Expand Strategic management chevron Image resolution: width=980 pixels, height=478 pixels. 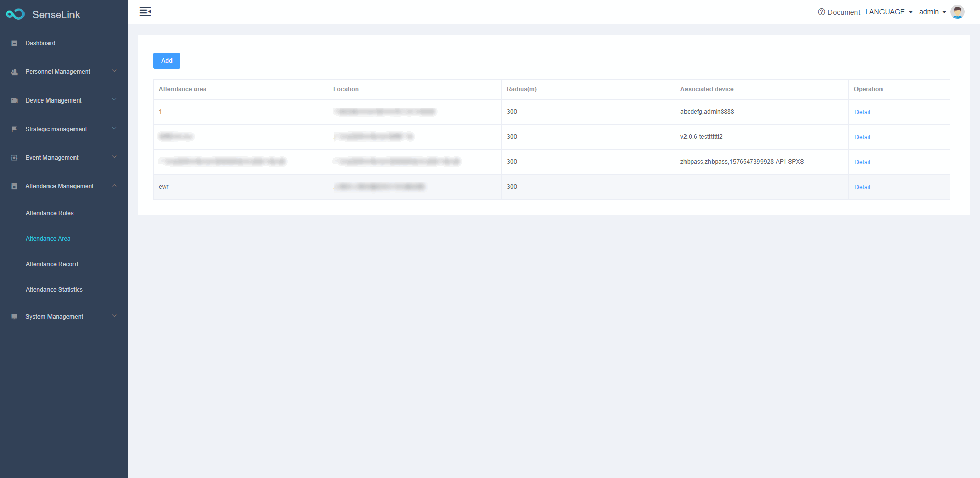pos(114,129)
